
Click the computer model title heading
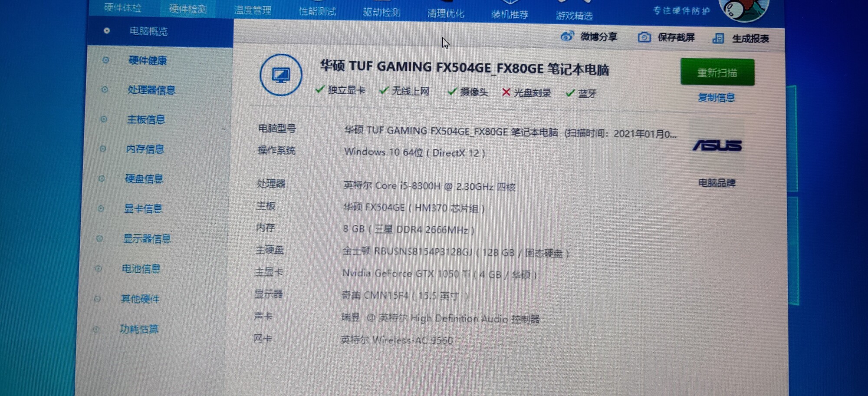[x=464, y=68]
